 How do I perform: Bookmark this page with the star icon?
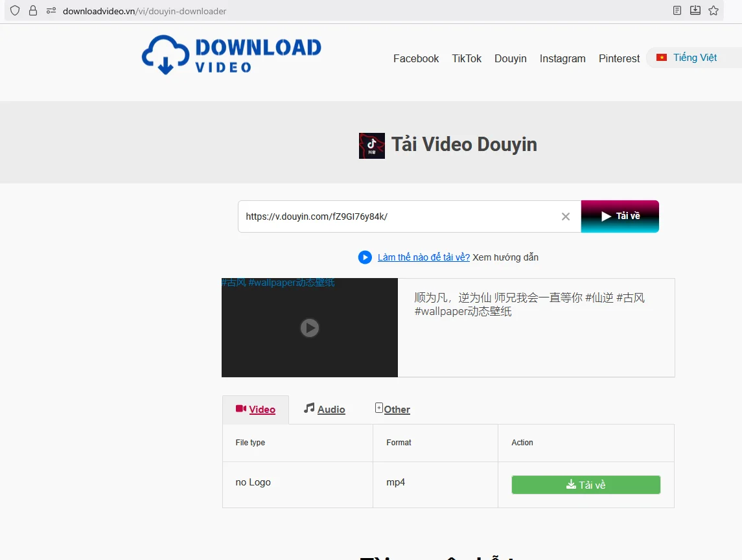712,10
